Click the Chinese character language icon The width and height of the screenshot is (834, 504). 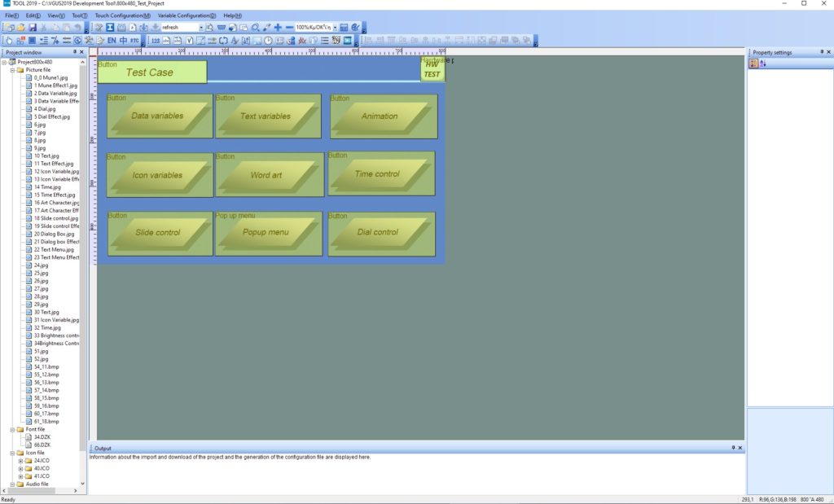click(123, 40)
